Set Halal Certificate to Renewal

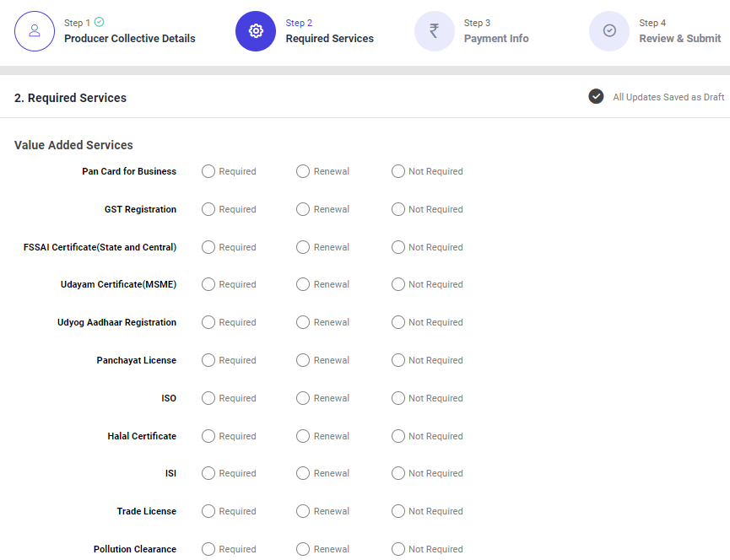pos(303,436)
